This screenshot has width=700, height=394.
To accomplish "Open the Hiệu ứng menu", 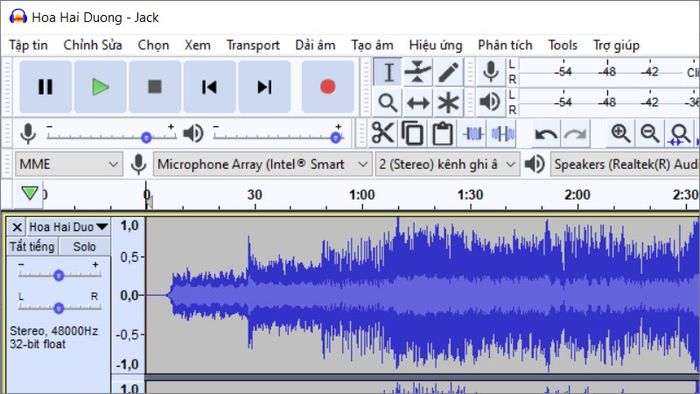I will (x=435, y=45).
